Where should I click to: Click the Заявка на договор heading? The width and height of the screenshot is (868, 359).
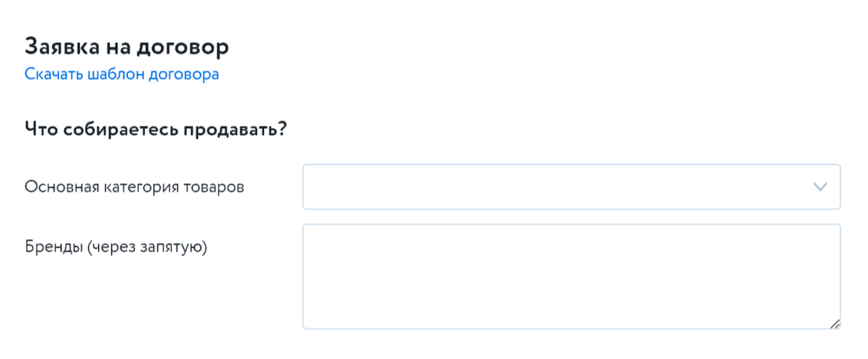click(x=127, y=47)
